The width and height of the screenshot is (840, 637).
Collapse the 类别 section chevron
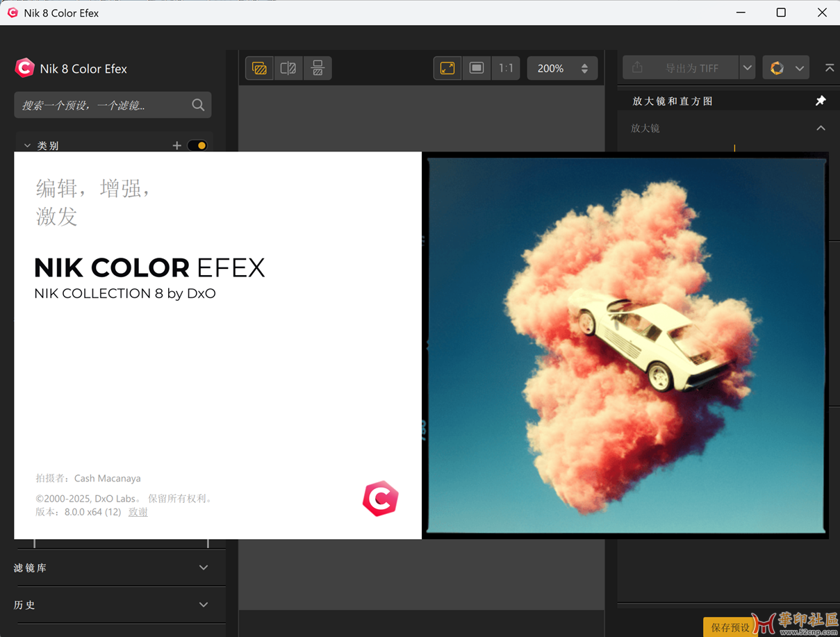click(27, 146)
